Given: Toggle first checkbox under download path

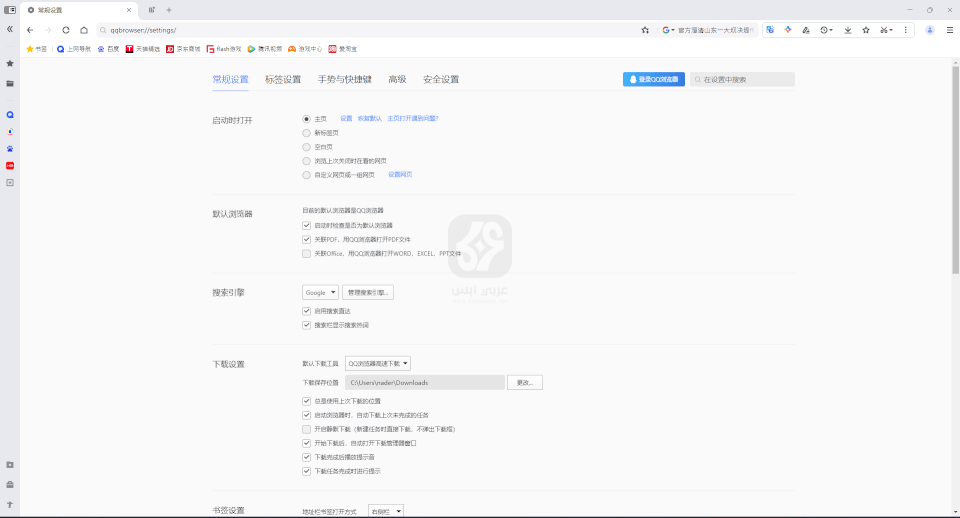Looking at the screenshot, I should click(306, 401).
